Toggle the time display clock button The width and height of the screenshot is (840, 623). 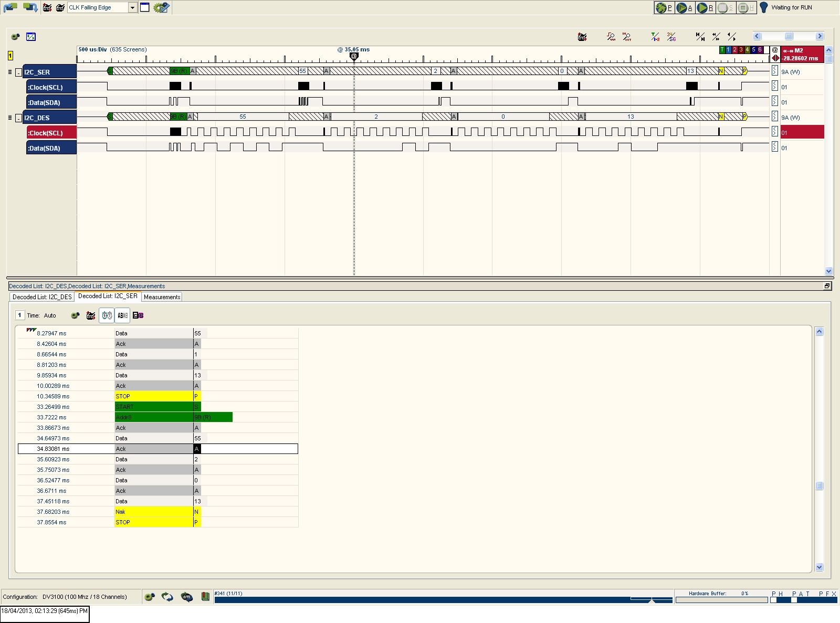point(107,315)
